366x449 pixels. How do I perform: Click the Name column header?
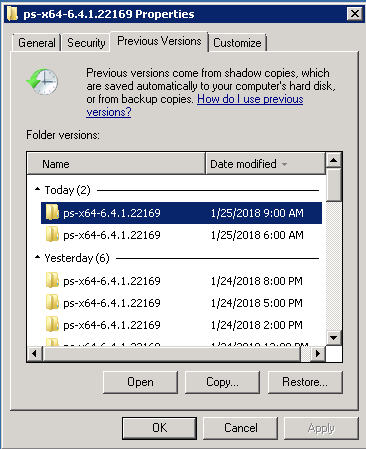116,164
